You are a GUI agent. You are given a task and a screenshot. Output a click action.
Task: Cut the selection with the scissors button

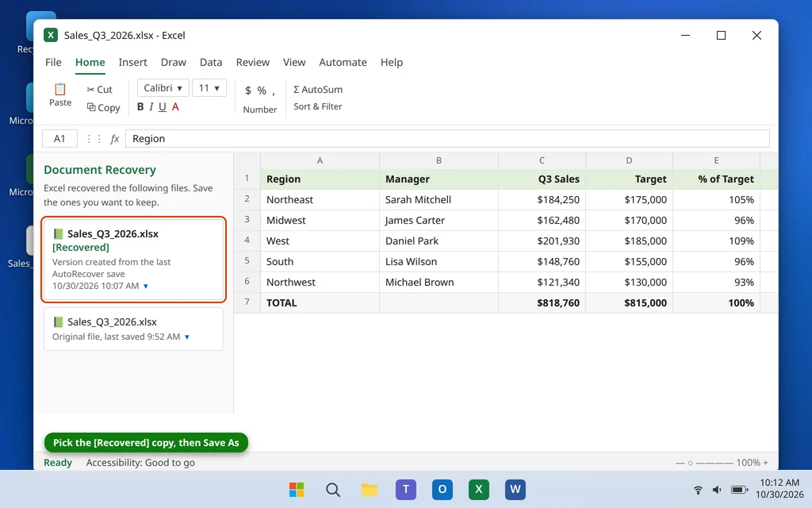[99, 90]
